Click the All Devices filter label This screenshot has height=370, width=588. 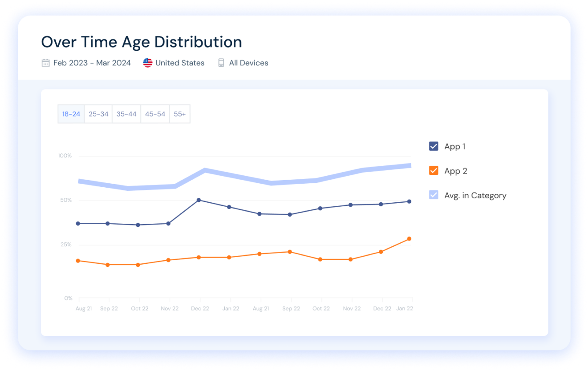pos(248,63)
